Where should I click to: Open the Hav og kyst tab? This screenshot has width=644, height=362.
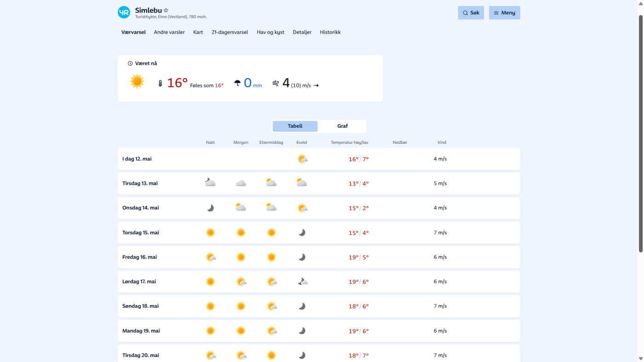click(270, 32)
